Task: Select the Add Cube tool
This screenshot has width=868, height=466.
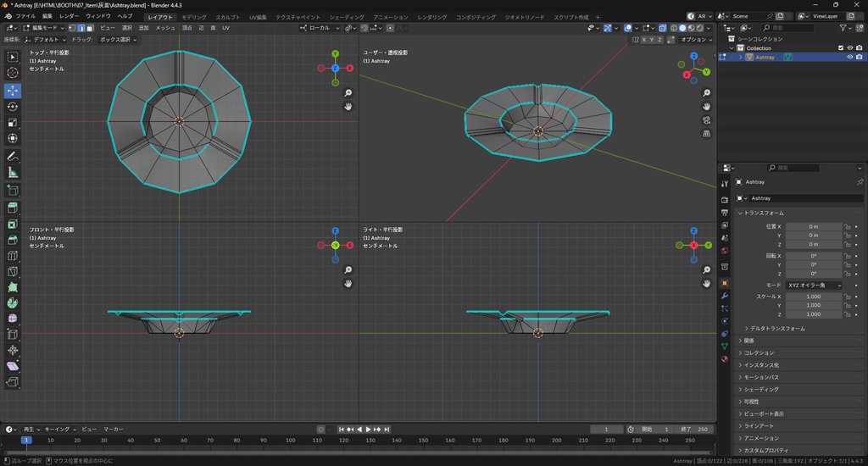Action: coord(12,191)
